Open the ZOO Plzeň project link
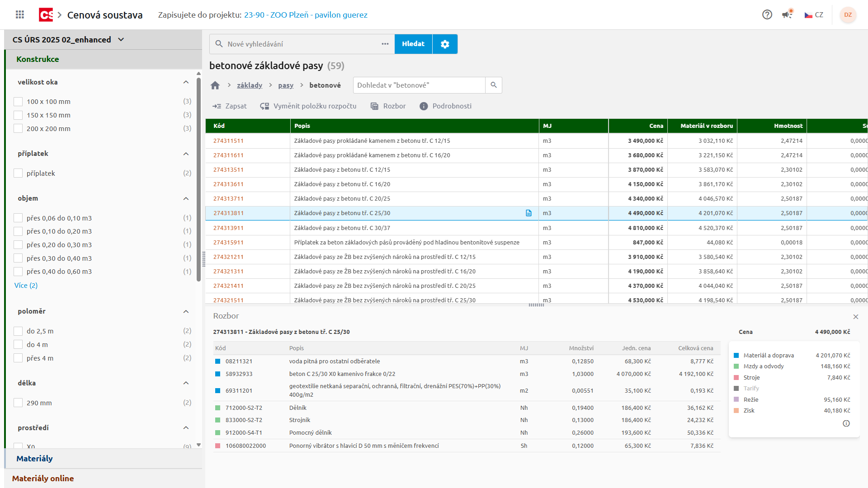Image resolution: width=868 pixels, height=488 pixels. coord(306,15)
